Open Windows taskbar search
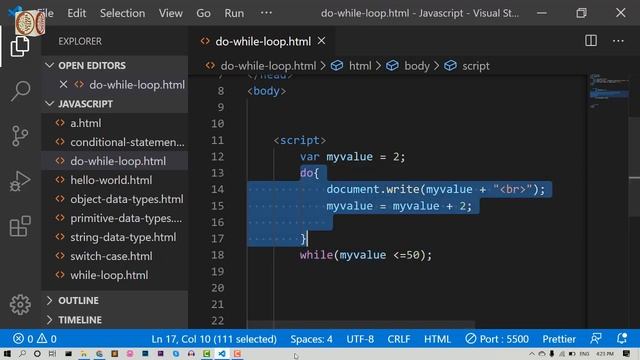Viewport: 640px width, 360px height. (x=22, y=353)
